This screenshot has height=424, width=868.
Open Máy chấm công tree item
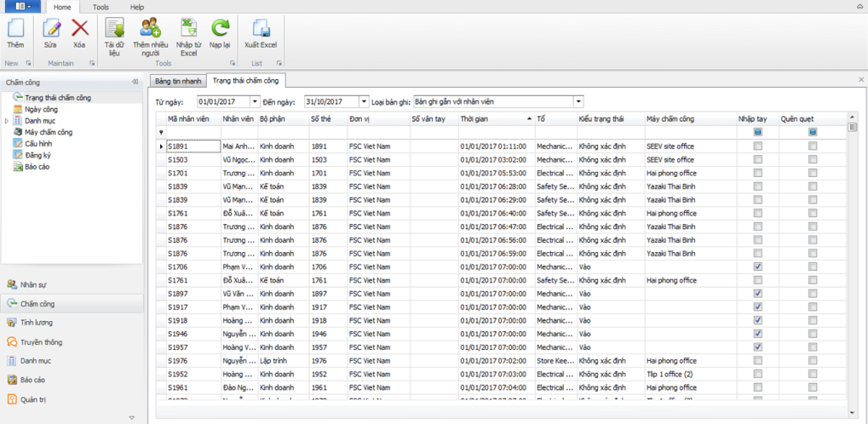pos(49,132)
